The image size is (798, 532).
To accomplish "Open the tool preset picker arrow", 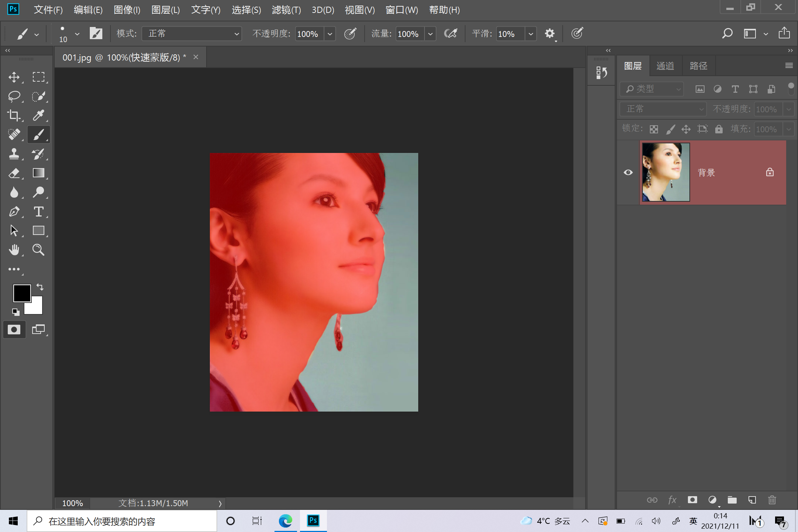I will (x=37, y=35).
